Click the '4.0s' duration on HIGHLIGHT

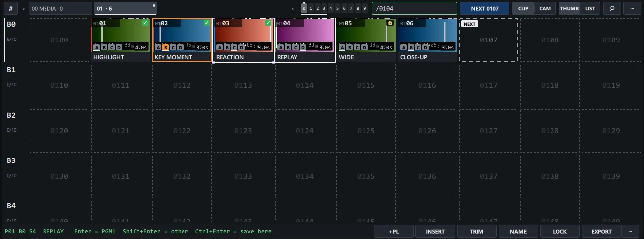coord(141,48)
